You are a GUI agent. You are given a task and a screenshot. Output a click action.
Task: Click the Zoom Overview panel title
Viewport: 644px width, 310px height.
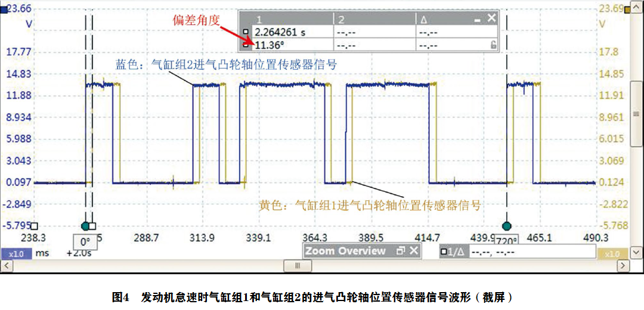345,251
